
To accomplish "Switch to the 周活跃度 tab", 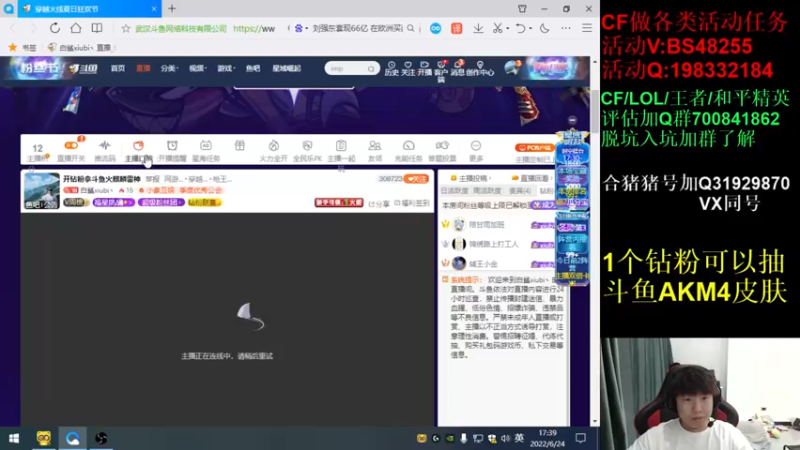I will pos(487,191).
